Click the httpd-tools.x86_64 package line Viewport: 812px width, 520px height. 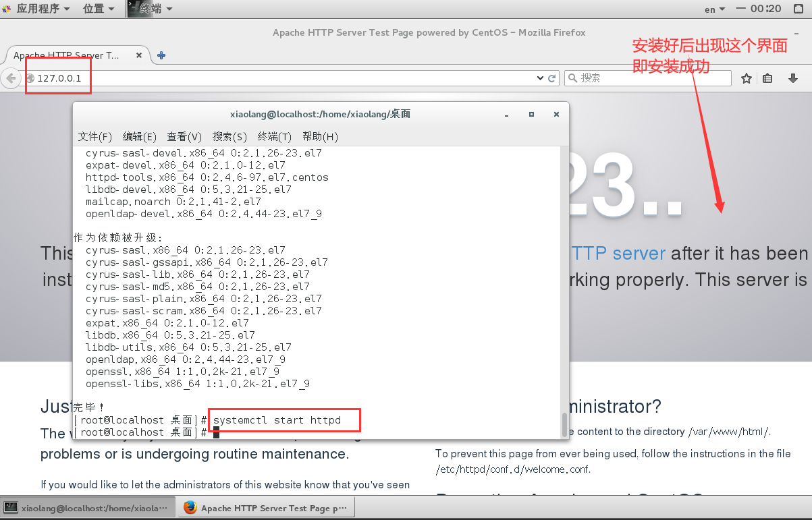coord(207,177)
